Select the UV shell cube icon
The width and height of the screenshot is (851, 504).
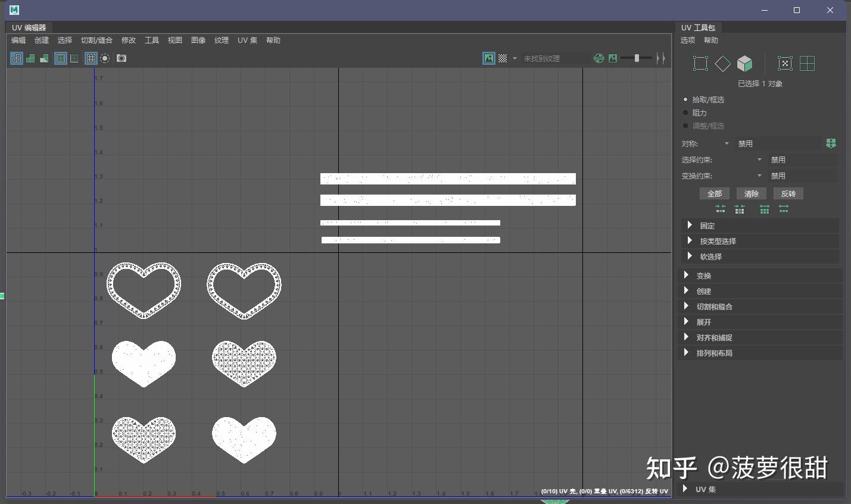point(744,64)
